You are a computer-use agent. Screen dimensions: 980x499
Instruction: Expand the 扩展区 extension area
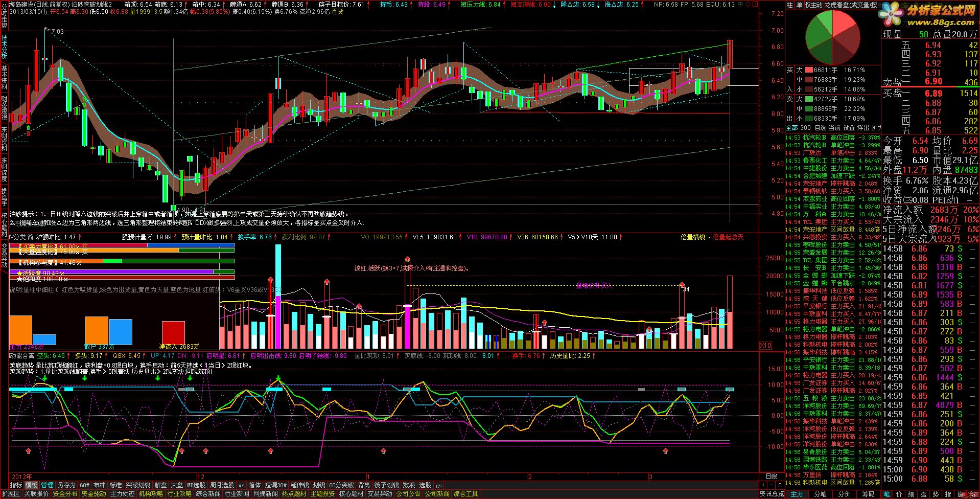coord(11,494)
